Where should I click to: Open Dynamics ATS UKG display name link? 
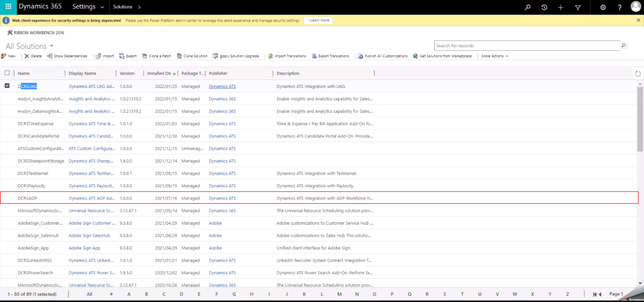(x=92, y=86)
